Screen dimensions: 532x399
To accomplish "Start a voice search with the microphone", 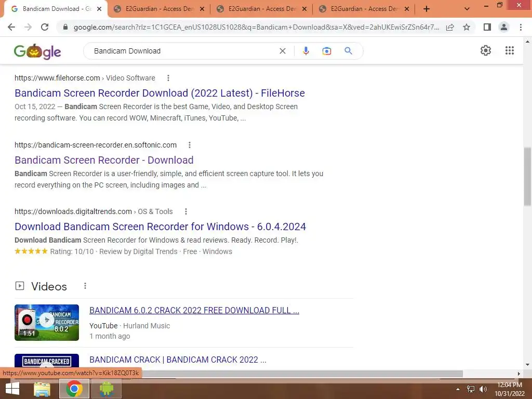I will pyautogui.click(x=305, y=51).
